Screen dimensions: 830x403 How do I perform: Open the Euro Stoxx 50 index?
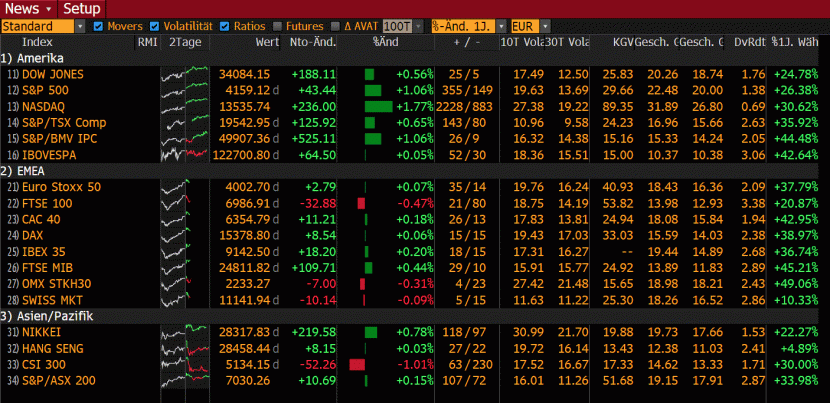pyautogui.click(x=61, y=187)
